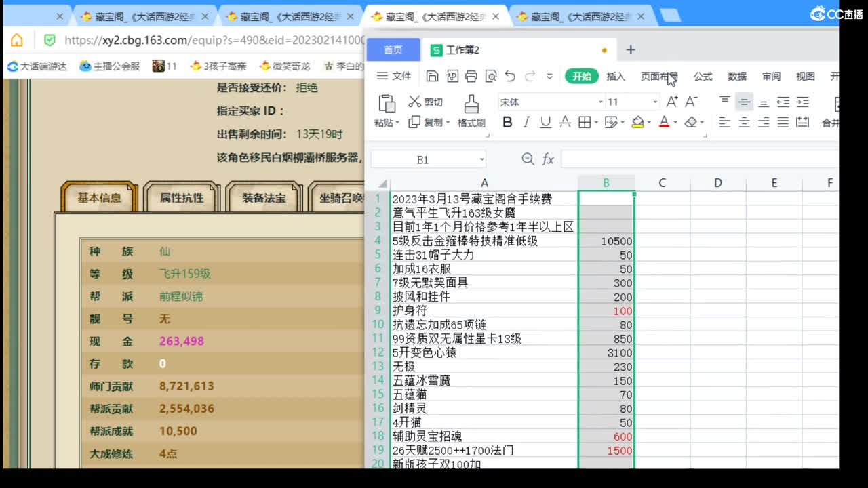The image size is (868, 488).
Task: Open the 文件 file menu
Action: [394, 76]
